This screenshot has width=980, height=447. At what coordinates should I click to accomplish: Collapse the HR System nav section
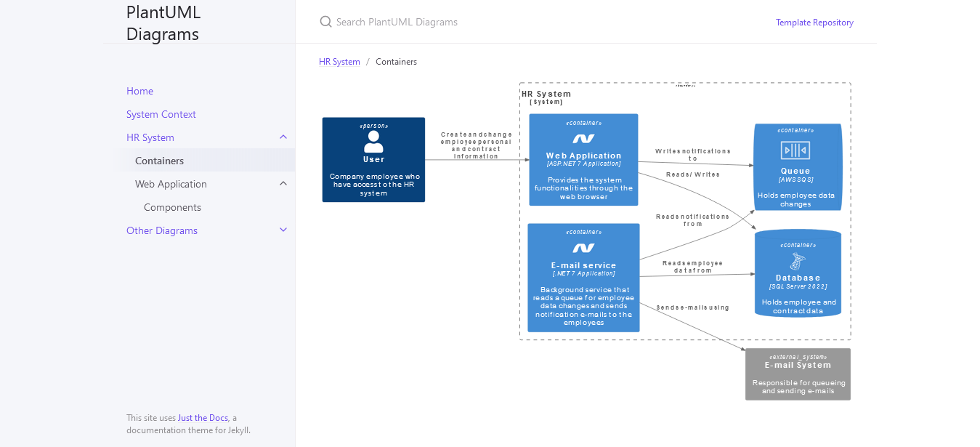[283, 137]
